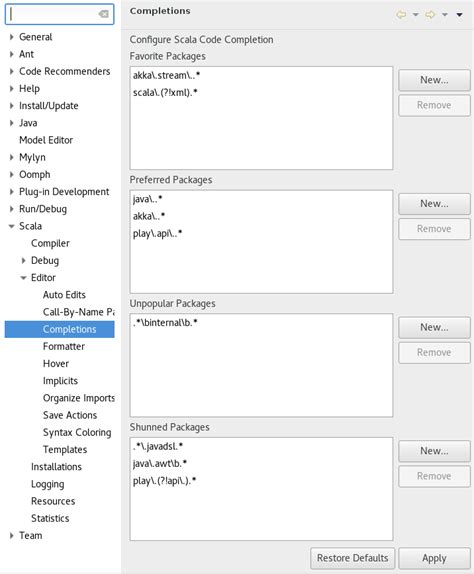The image size is (474, 574).
Task: Click the Apply button
Action: (434, 558)
